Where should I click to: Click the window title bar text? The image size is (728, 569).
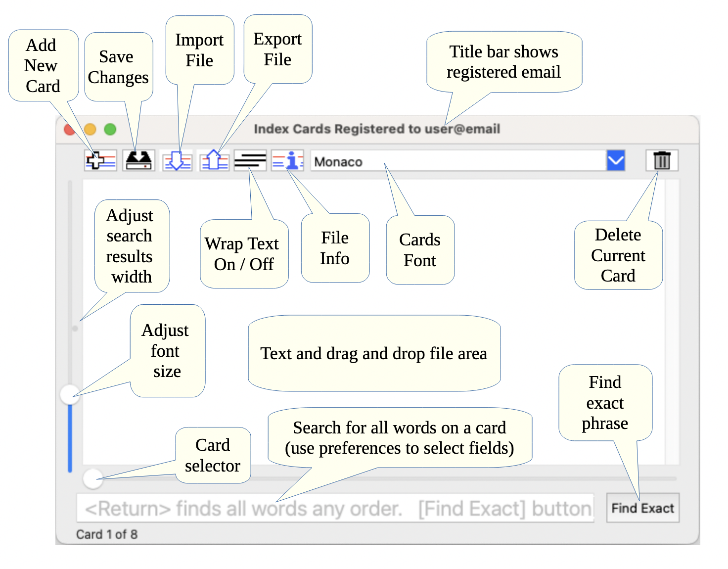[377, 129]
